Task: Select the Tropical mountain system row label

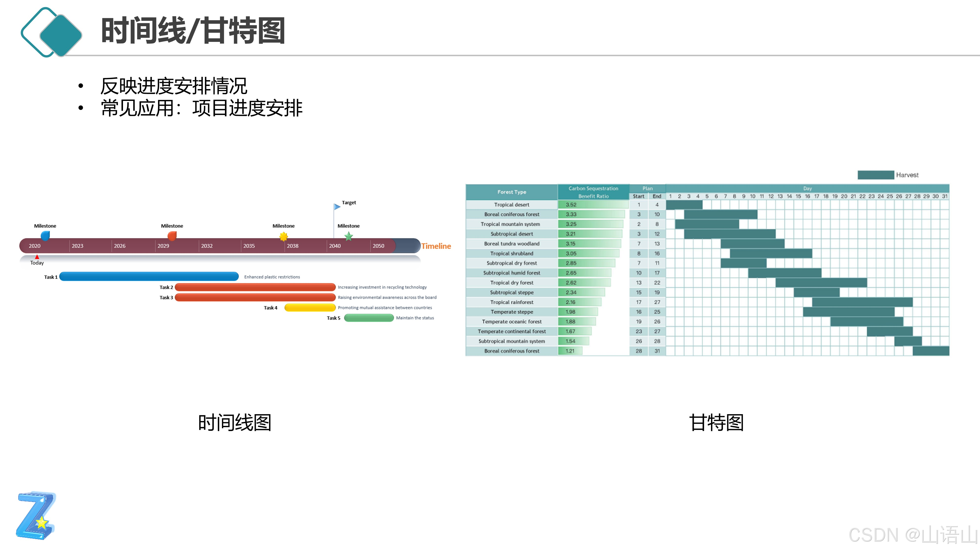Action: click(510, 224)
